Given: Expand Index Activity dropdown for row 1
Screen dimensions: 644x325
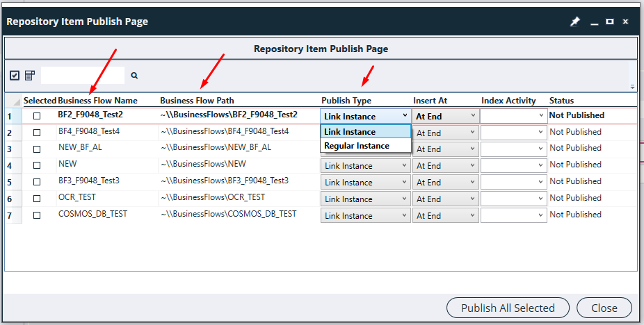Looking at the screenshot, I should point(513,116).
